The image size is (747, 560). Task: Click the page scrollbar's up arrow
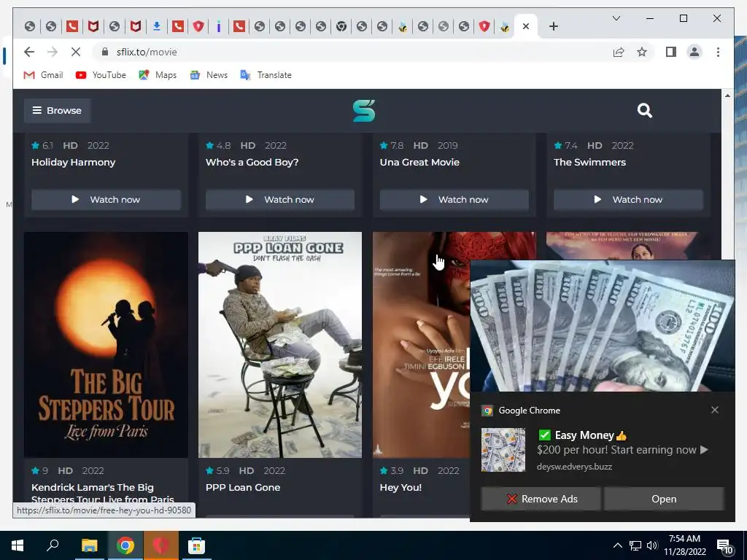click(727, 96)
